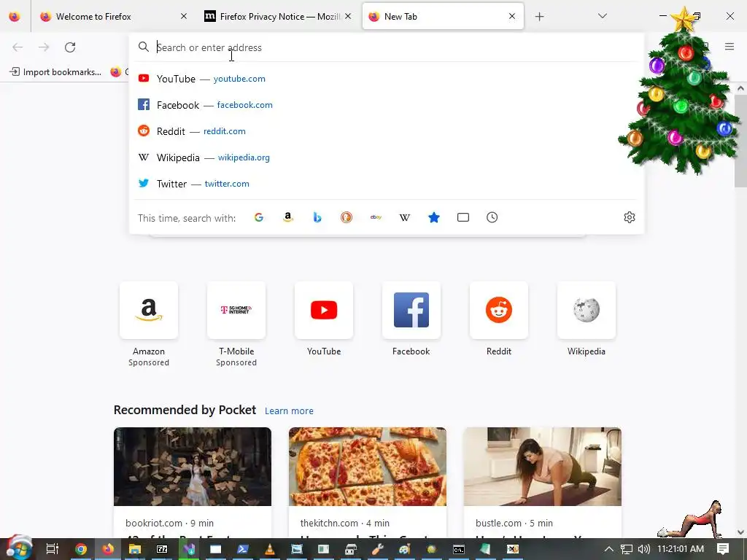
Task: Open PowerShell from the taskbar
Action: click(242, 549)
